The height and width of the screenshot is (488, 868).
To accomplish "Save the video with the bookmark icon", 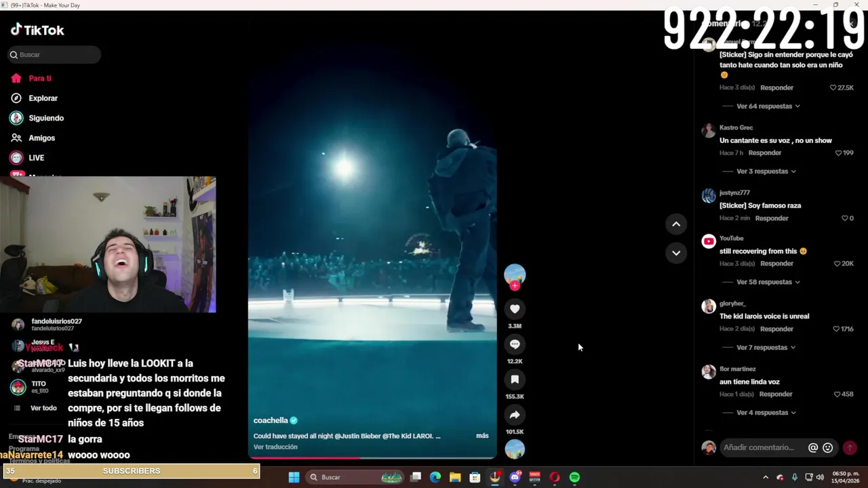I will point(515,380).
